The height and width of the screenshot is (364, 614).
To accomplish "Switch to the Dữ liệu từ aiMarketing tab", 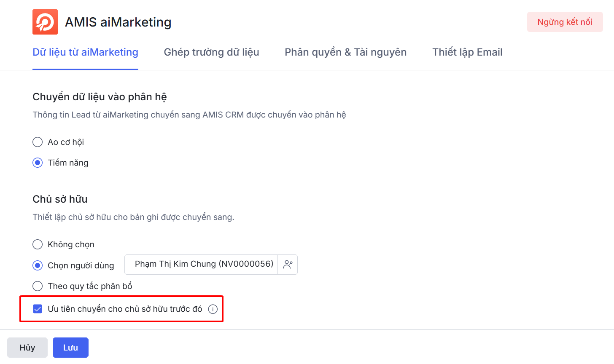I will click(85, 52).
